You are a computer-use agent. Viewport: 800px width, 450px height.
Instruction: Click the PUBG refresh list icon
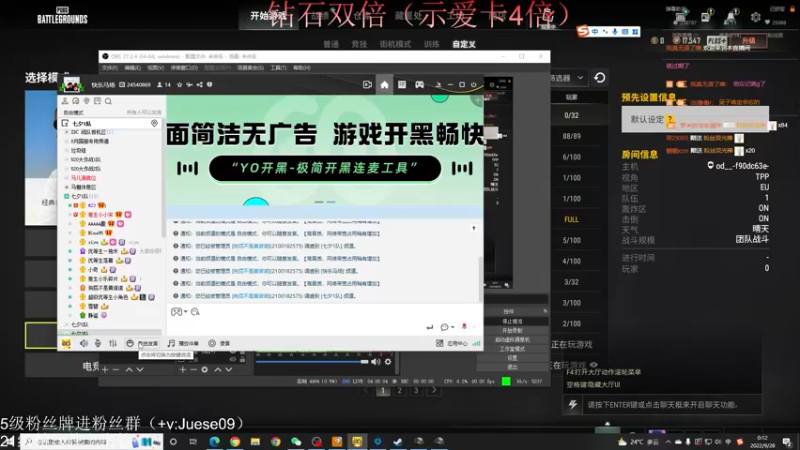600,78
